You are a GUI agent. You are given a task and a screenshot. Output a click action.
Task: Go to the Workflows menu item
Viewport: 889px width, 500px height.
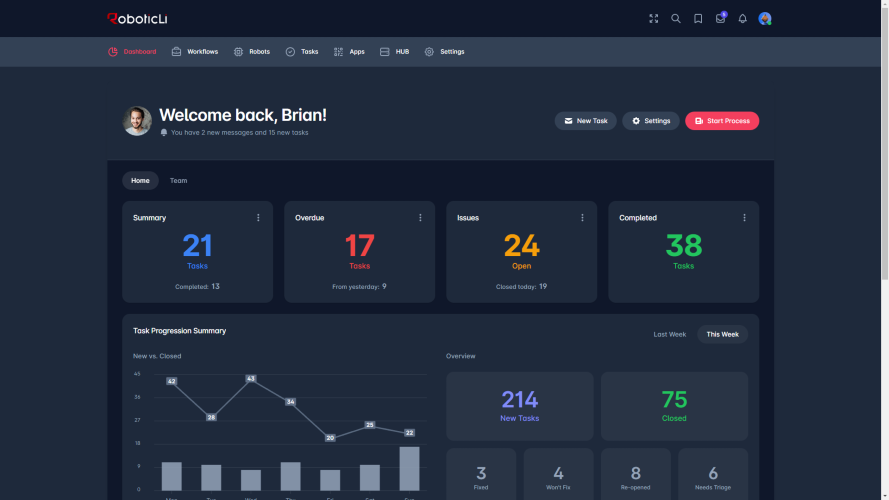coord(194,52)
